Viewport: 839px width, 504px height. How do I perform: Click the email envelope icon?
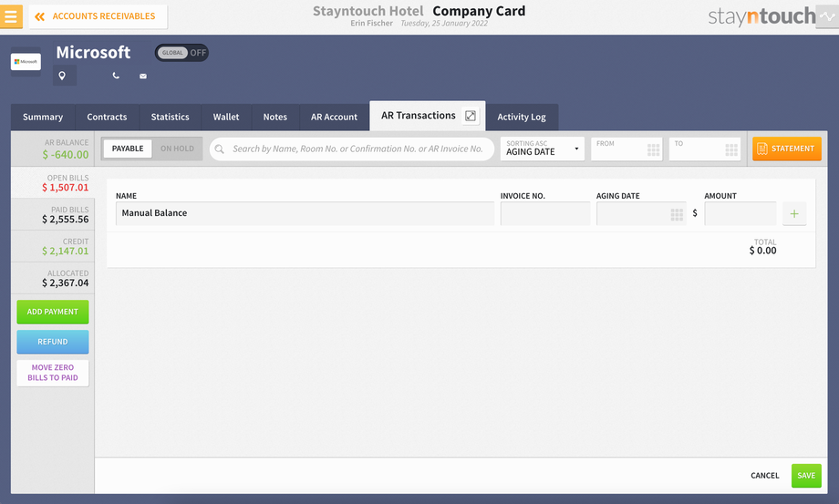pyautogui.click(x=143, y=76)
